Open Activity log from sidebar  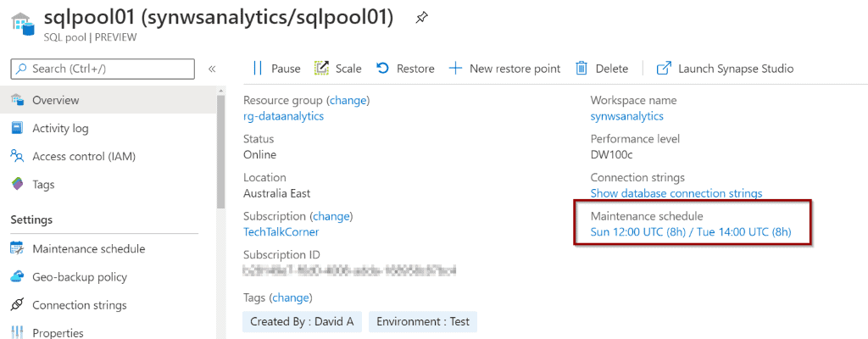[60, 128]
